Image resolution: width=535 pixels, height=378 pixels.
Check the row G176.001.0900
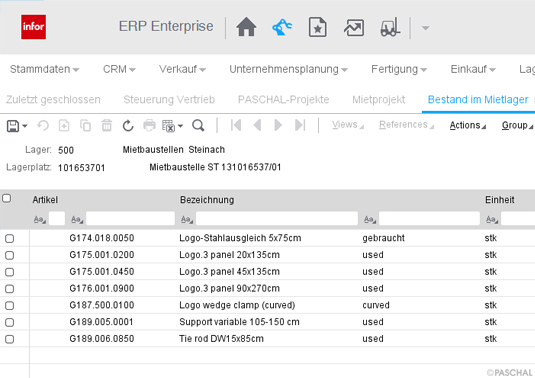pos(10,289)
